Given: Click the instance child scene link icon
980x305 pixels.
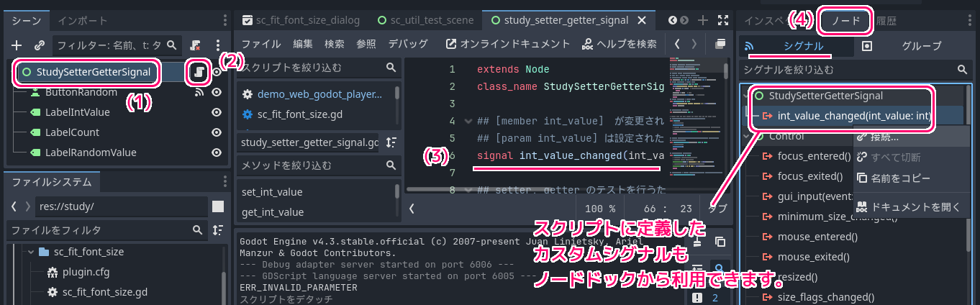Looking at the screenshot, I should tap(40, 45).
